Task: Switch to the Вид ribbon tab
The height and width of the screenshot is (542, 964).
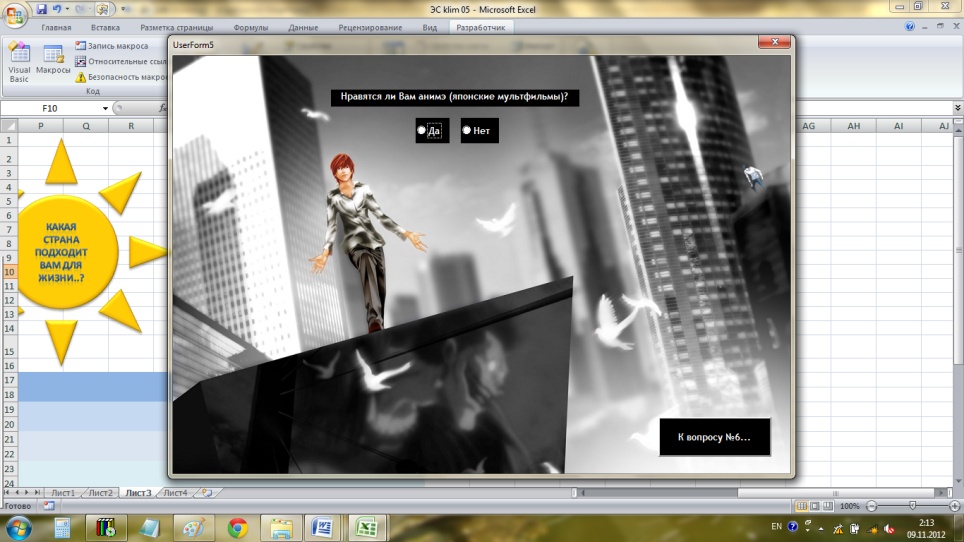Action: pos(430,28)
